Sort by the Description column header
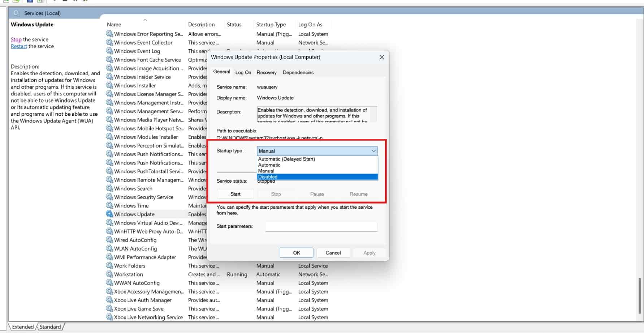This screenshot has height=333, width=644. [x=201, y=24]
